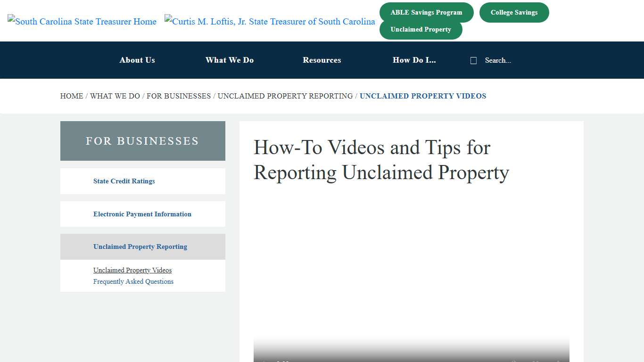Open the About Us dropdown menu
The height and width of the screenshot is (362, 644).
click(x=137, y=60)
